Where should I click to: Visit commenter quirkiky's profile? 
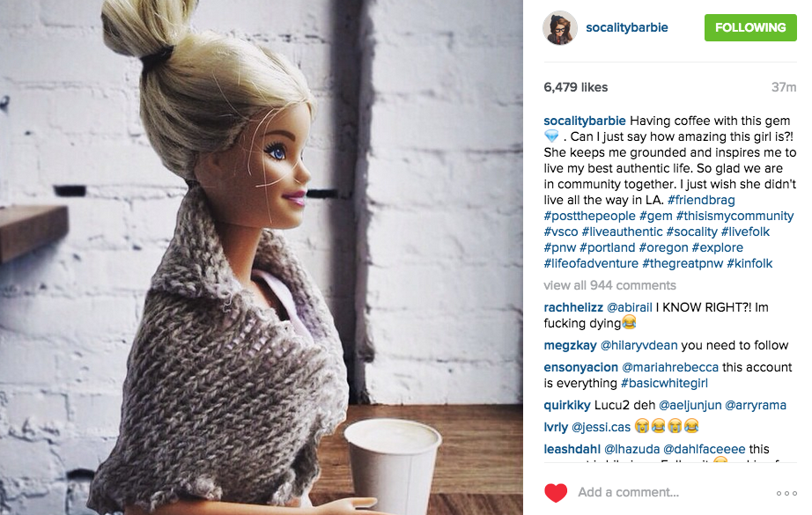coord(567,405)
